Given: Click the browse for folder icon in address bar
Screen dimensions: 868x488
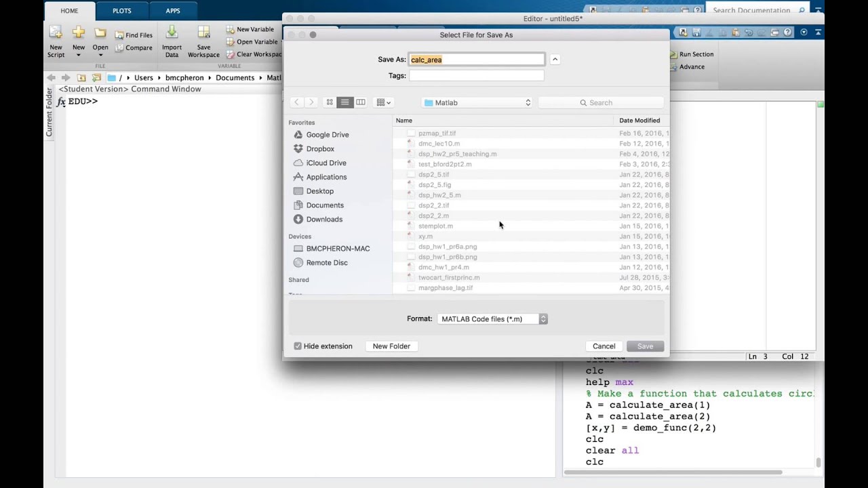Looking at the screenshot, I should coord(96,78).
